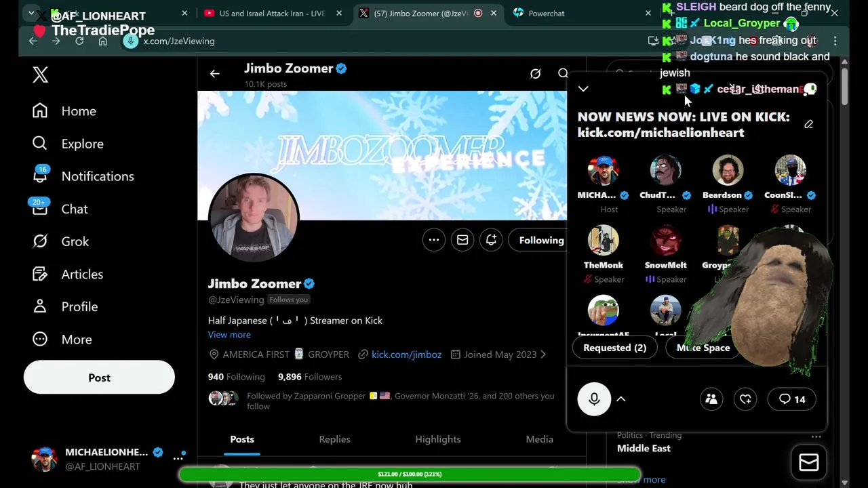Switch to the Replies tab
Image resolution: width=868 pixels, height=488 pixels.
point(334,439)
